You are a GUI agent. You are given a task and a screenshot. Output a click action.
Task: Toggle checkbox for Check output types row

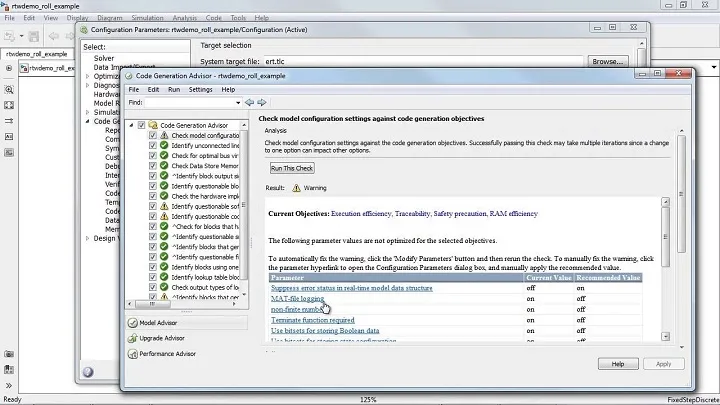click(152, 287)
